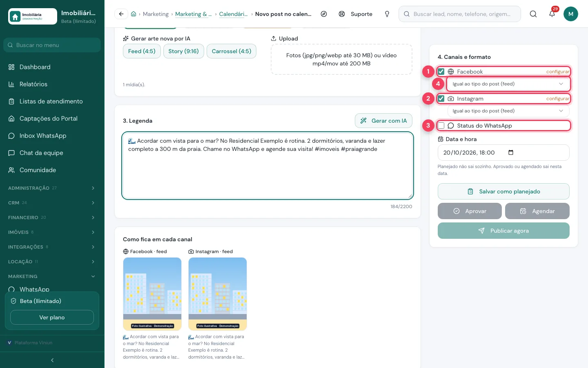
Task: Open Inbox WhatsApp in the sidebar
Action: pos(52,136)
